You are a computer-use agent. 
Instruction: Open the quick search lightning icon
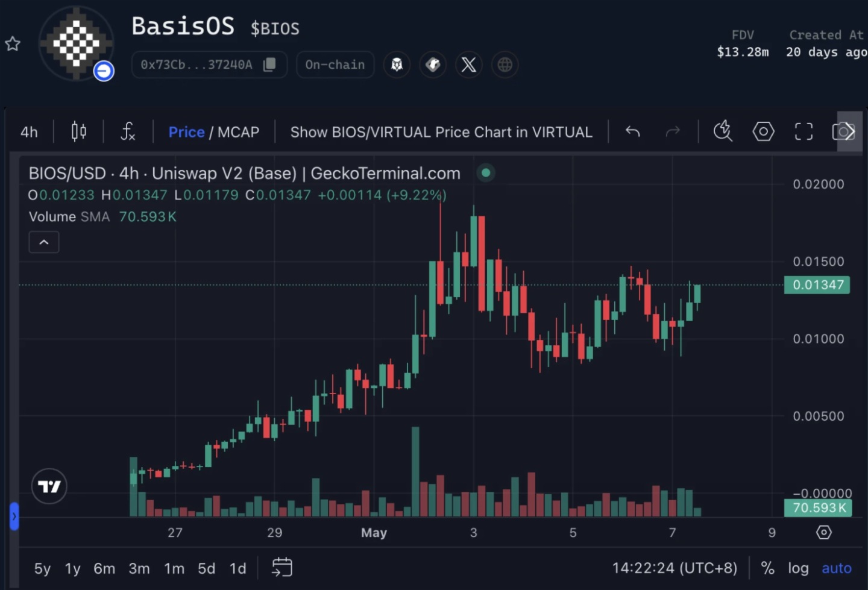point(723,131)
